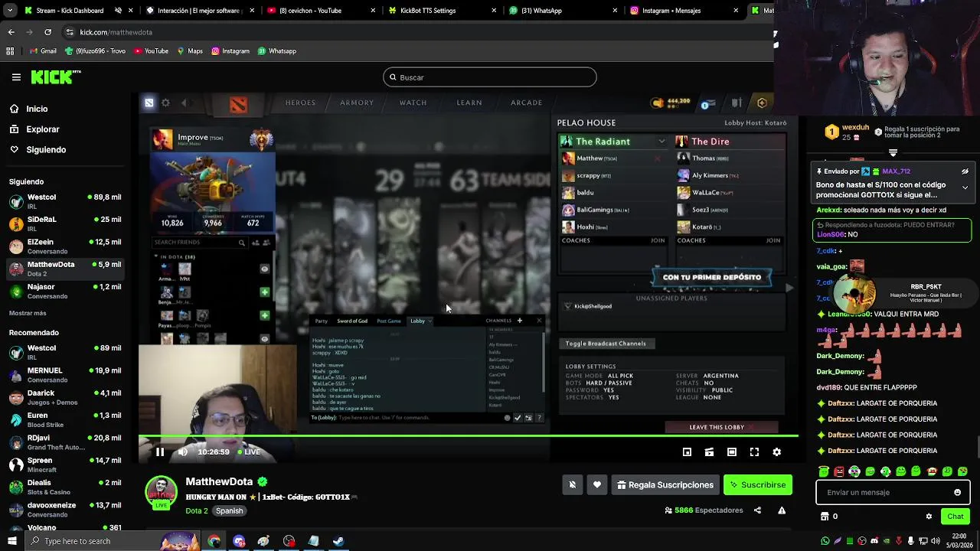The image size is (980, 551).
Task: Click MatthewDota channel avatar
Action: (161, 491)
